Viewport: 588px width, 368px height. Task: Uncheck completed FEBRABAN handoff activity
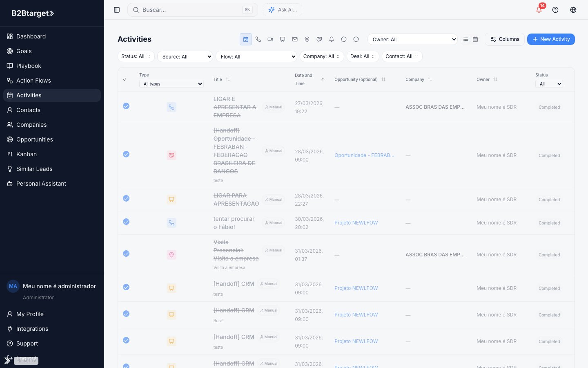(126, 154)
